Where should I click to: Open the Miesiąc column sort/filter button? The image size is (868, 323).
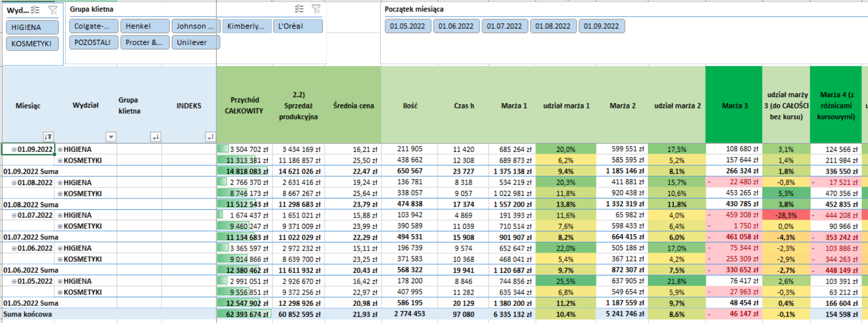point(48,137)
